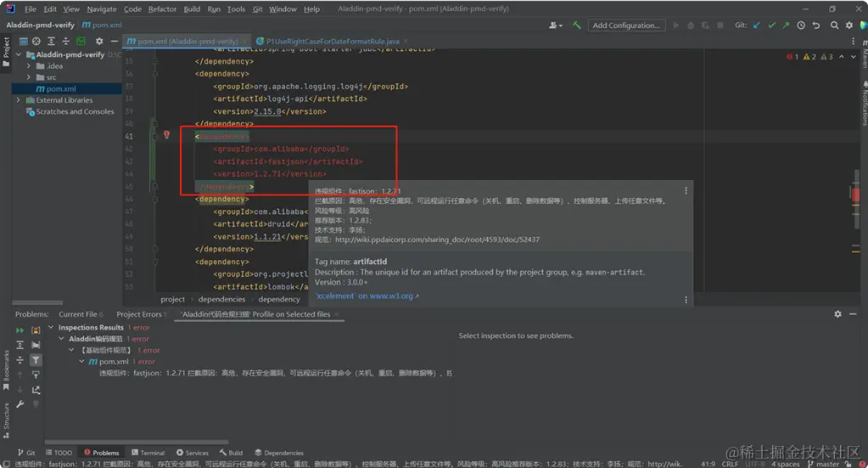Screen dimensions: 868x468
Task: Click the master branch widget in status bar
Action: coord(824,464)
